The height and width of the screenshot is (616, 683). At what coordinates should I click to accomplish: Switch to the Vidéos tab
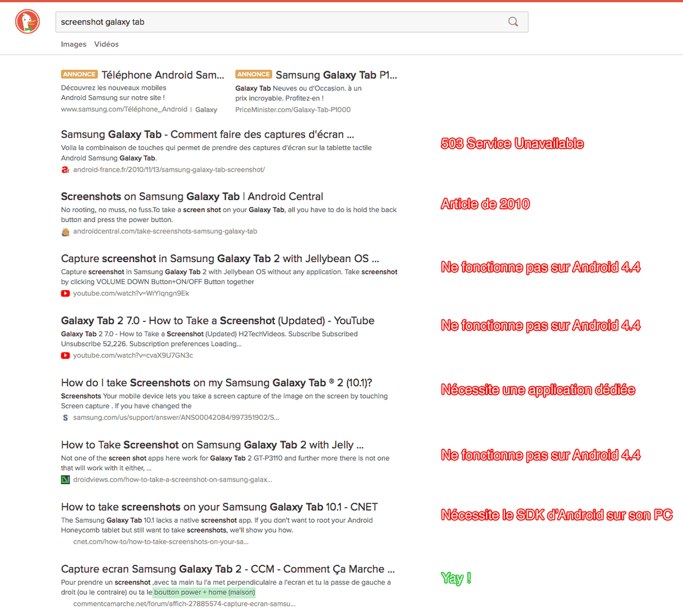tap(106, 44)
